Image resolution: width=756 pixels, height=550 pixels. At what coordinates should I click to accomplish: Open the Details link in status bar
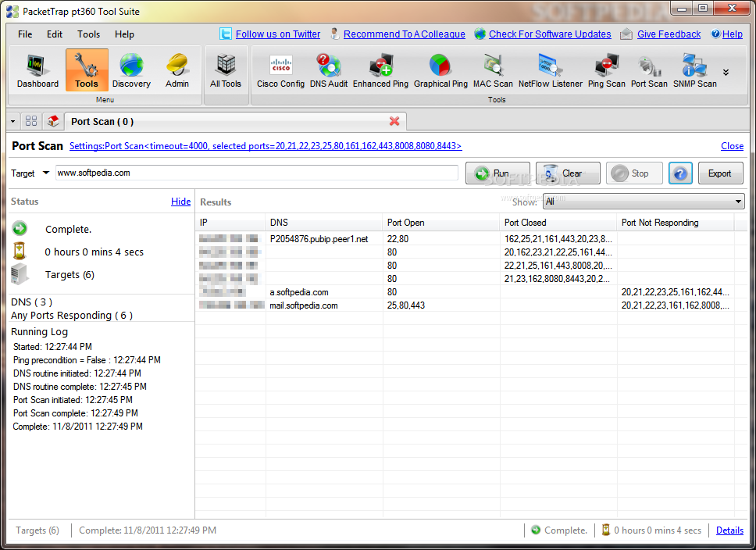click(x=729, y=530)
